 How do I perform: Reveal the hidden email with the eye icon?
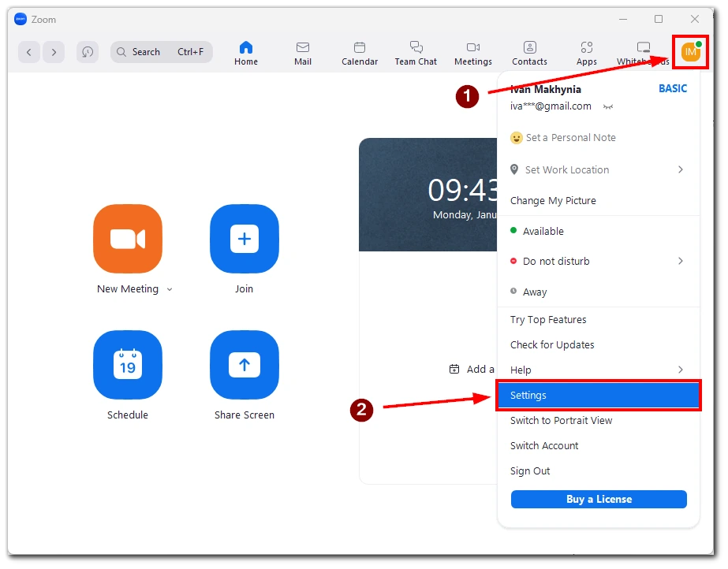pos(608,106)
